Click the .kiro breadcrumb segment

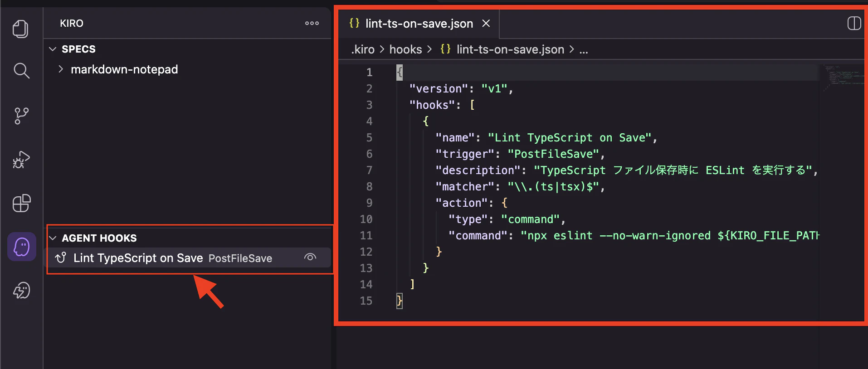click(363, 49)
